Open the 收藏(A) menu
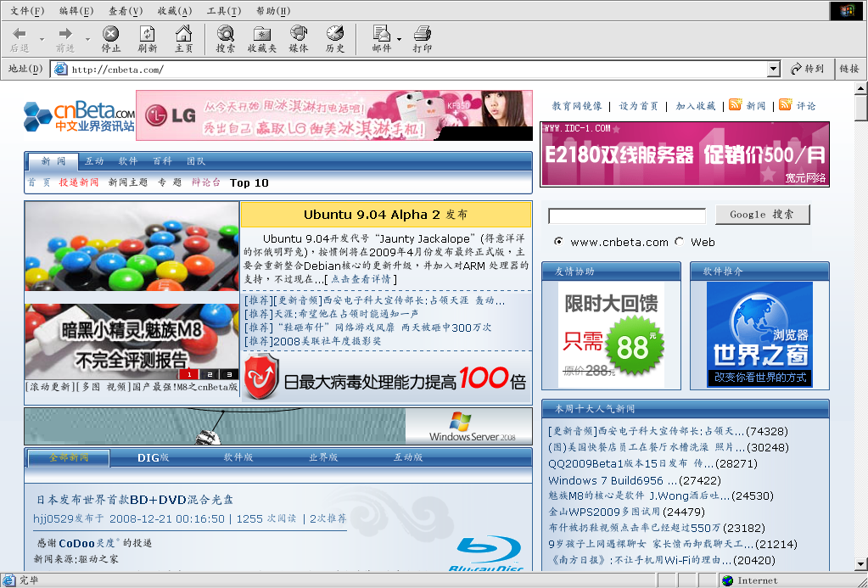This screenshot has height=588, width=868. pos(175,10)
